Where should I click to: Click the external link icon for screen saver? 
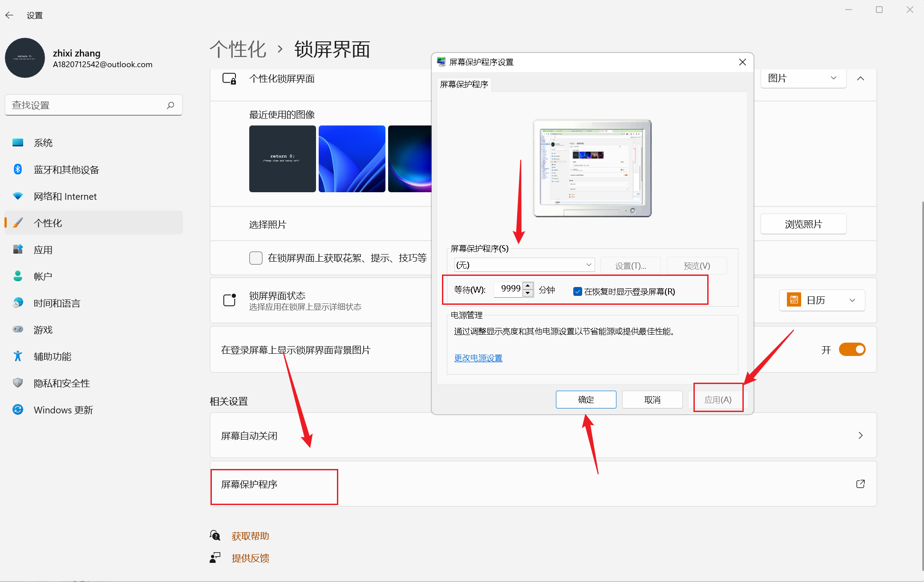tap(860, 484)
